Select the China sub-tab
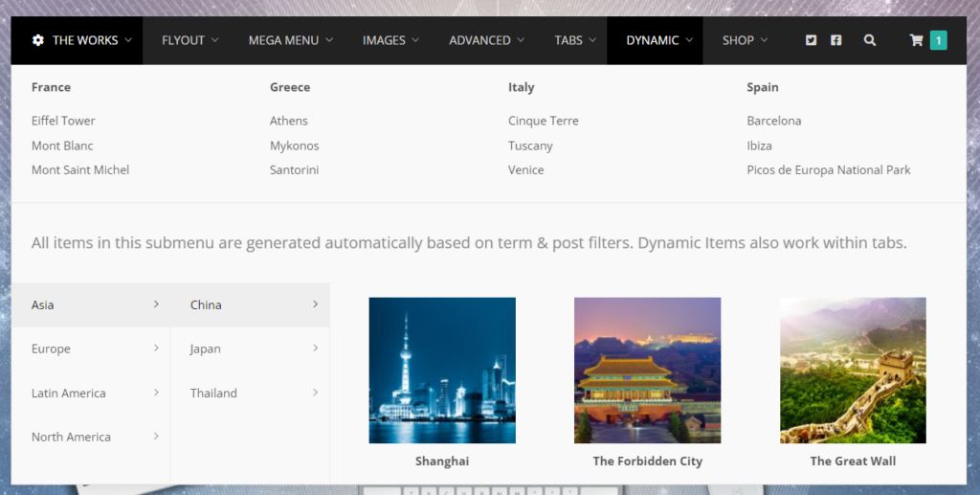 251,304
